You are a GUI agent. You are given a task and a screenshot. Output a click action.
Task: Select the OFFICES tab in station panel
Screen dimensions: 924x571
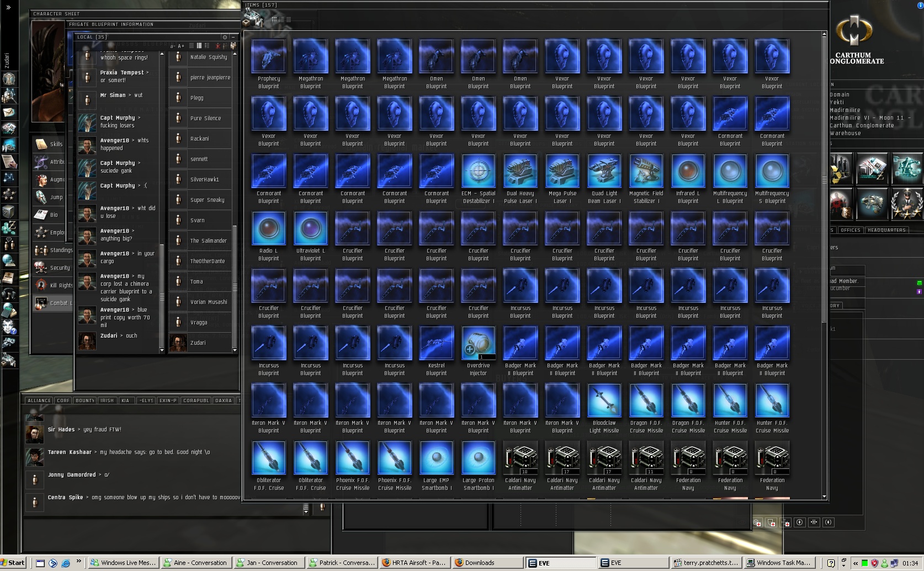click(x=851, y=230)
